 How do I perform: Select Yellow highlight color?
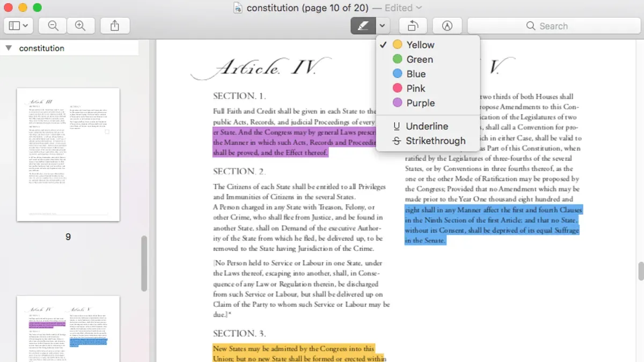click(428, 45)
